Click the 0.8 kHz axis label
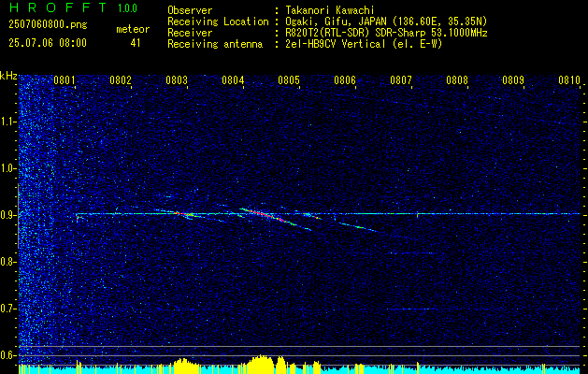The height and width of the screenshot is (374, 588). pos(7,262)
